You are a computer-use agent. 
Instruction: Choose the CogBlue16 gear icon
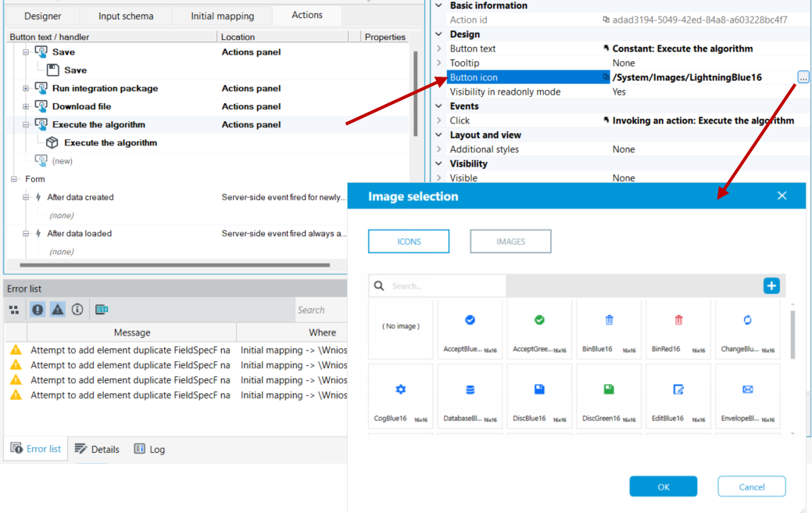tap(400, 396)
